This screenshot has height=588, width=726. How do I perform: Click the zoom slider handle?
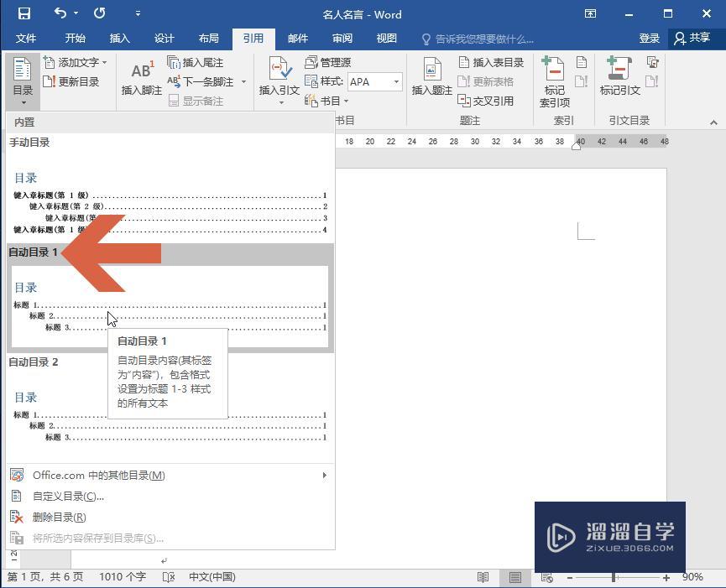coord(613,577)
